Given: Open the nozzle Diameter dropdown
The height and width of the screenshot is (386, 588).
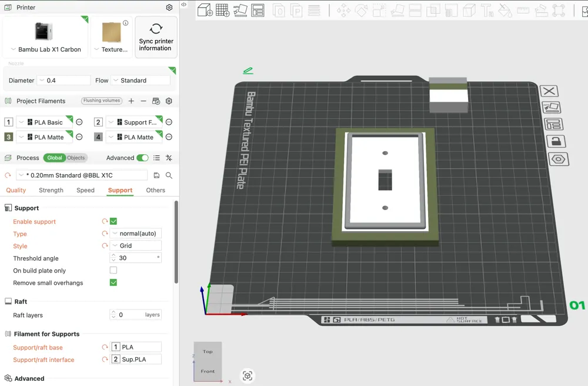Looking at the screenshot, I should click(x=64, y=80).
